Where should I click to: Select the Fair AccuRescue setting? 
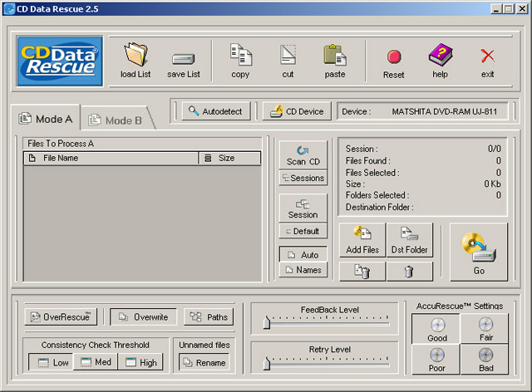click(x=485, y=329)
